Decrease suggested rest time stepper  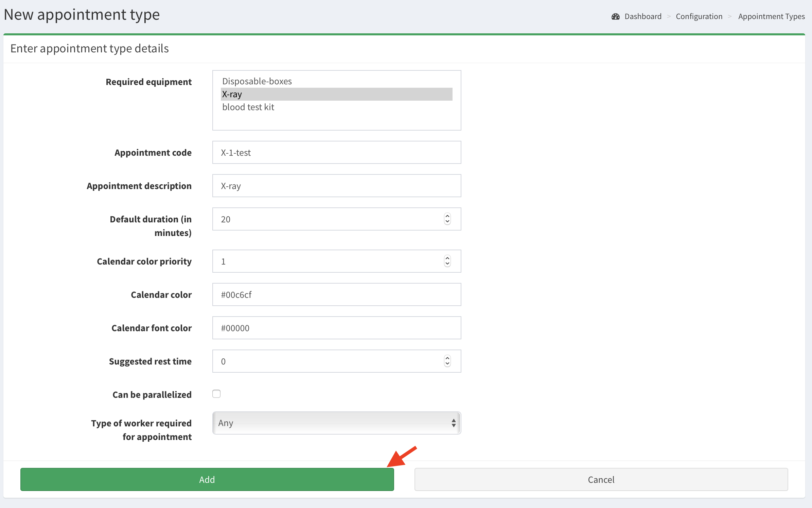point(447,364)
